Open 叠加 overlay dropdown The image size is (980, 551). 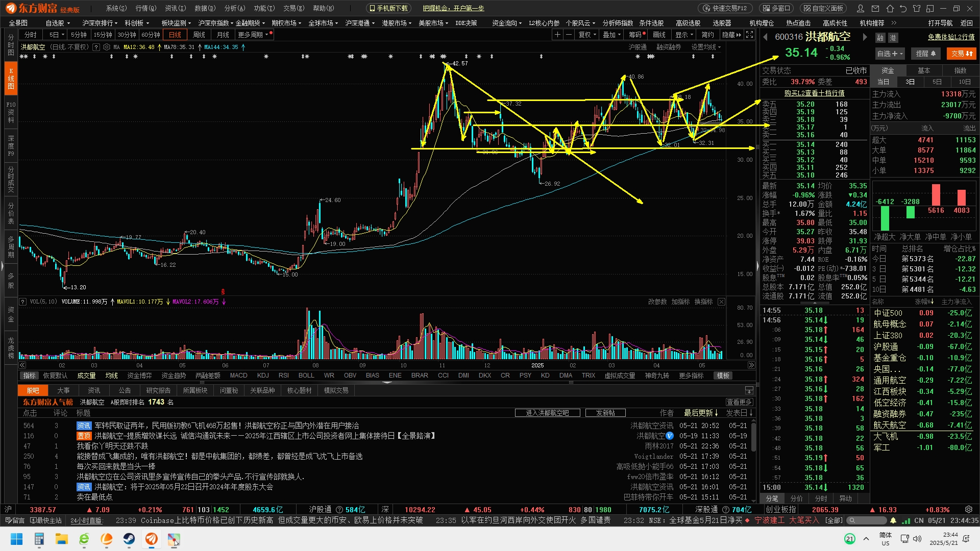tap(611, 35)
